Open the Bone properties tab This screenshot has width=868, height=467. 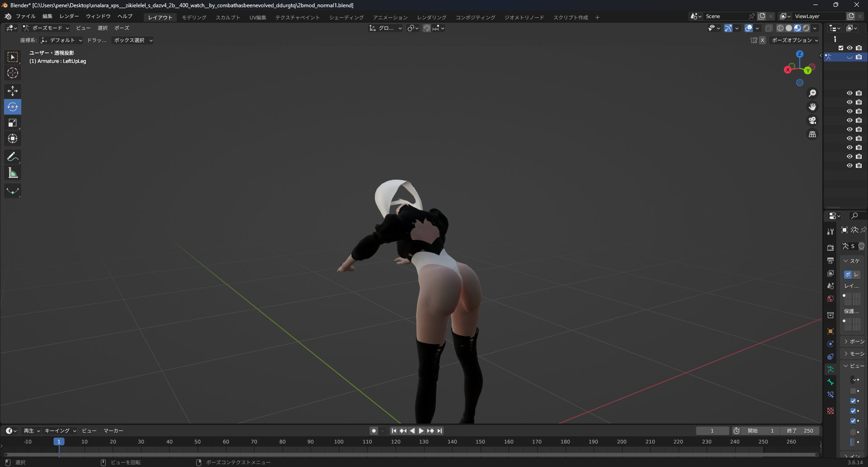(x=830, y=382)
